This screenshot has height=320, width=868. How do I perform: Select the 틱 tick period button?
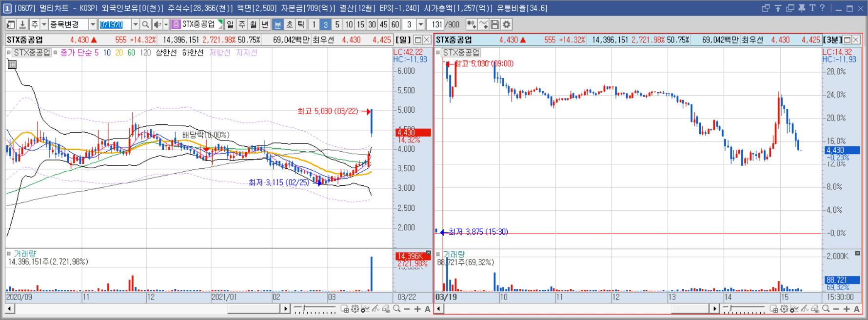[x=301, y=24]
